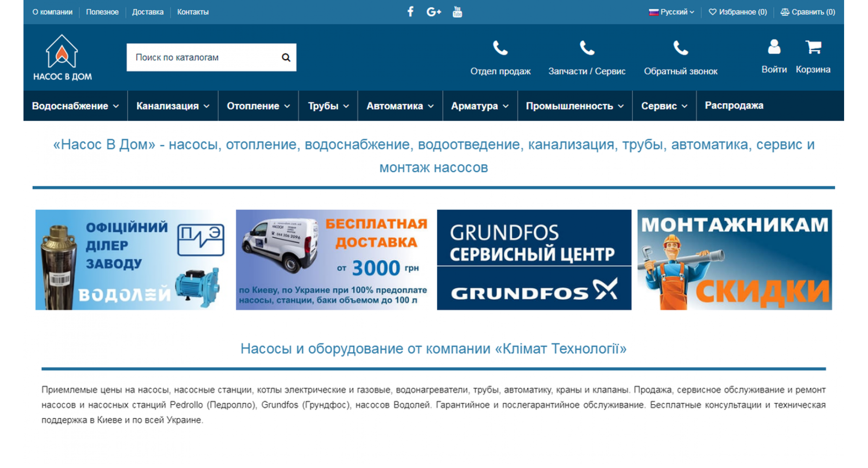This screenshot has width=868, height=468.
Task: Open the Распродажа menu item
Action: (x=734, y=106)
